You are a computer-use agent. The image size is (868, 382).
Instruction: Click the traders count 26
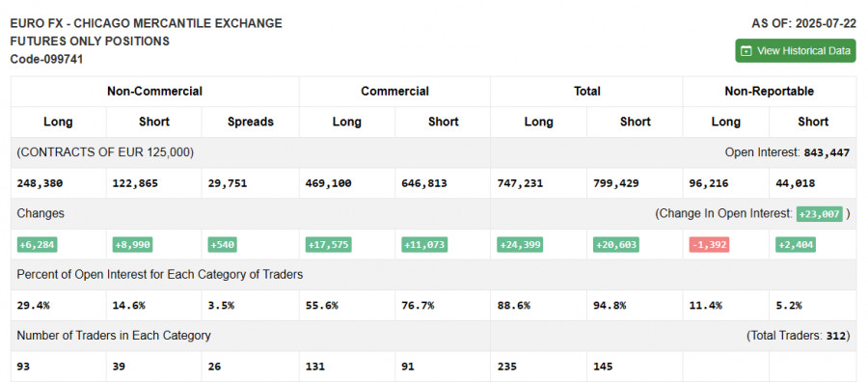[214, 367]
